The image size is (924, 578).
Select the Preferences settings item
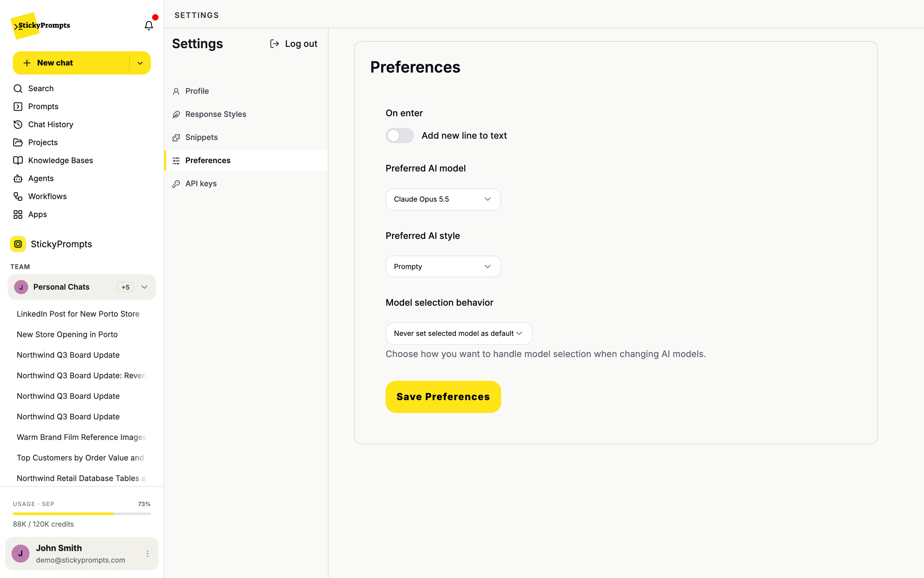pos(246,161)
